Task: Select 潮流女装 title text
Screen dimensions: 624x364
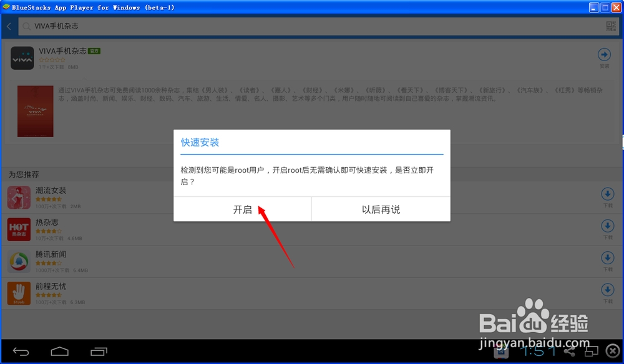Action: [x=51, y=191]
